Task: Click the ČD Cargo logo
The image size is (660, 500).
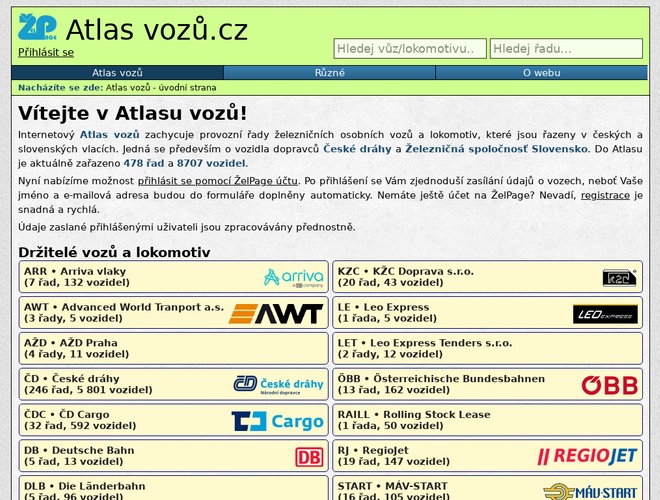Action: 277,421
